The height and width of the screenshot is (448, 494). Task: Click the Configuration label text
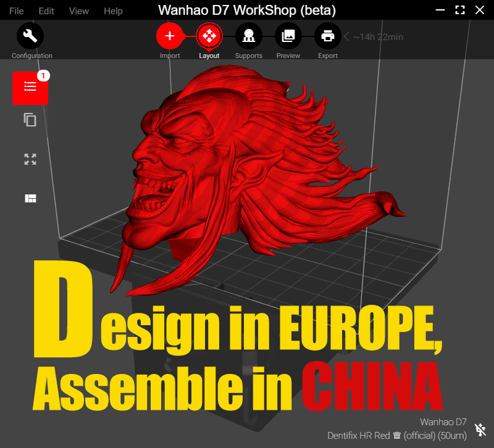pyautogui.click(x=32, y=56)
